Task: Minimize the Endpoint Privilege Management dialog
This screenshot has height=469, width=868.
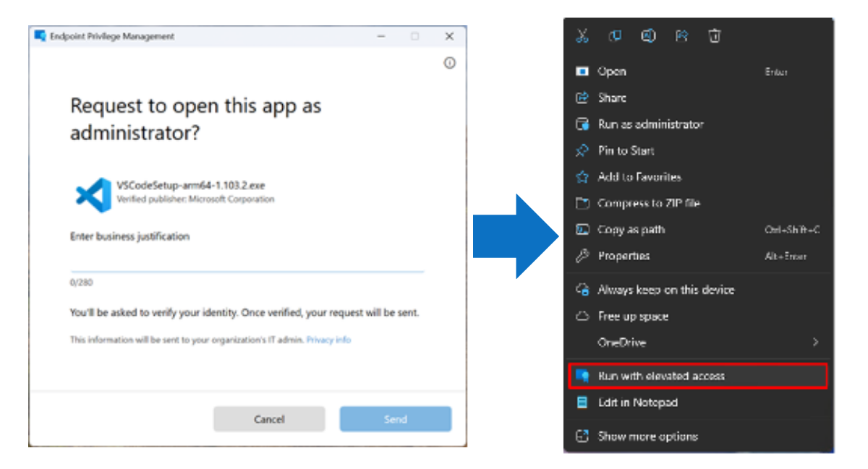Action: tap(380, 36)
